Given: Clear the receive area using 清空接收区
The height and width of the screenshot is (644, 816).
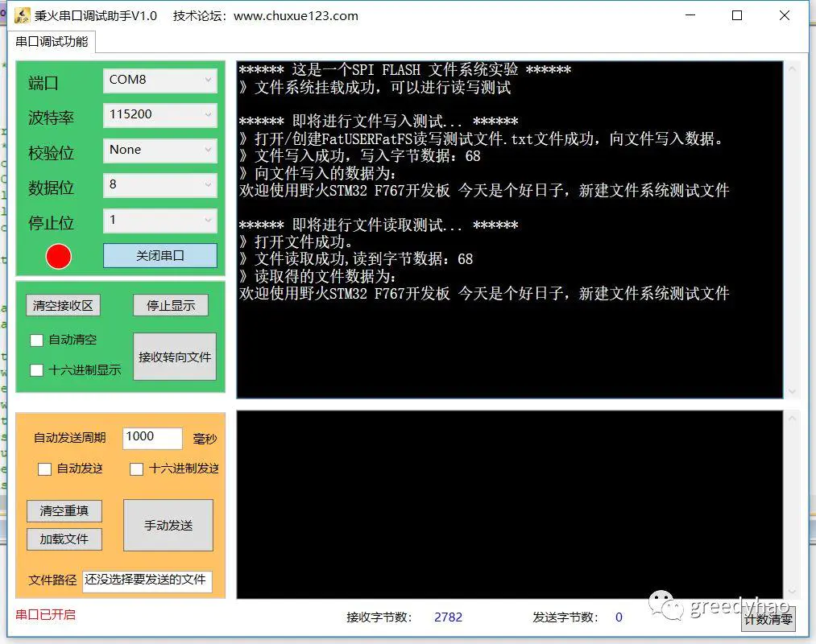Looking at the screenshot, I should pyautogui.click(x=62, y=305).
